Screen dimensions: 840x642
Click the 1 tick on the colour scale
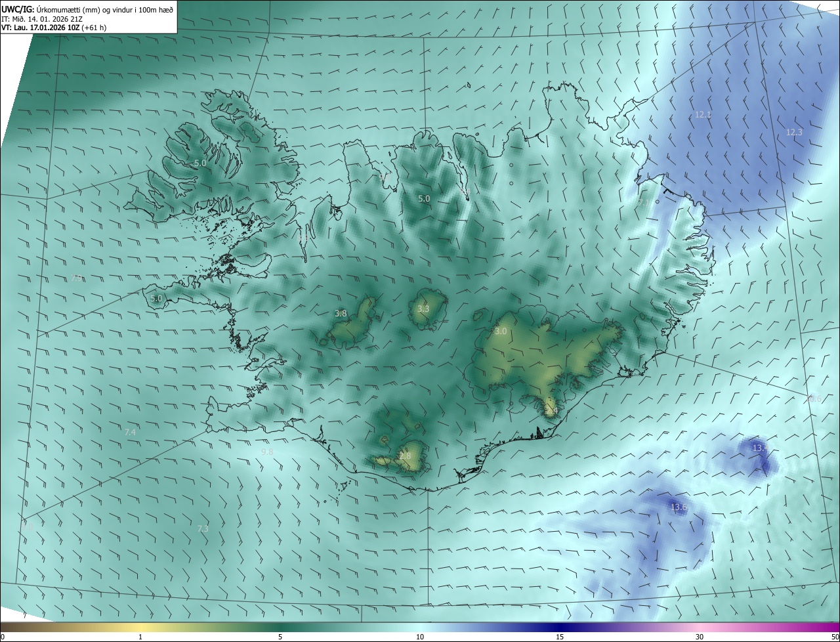140,637
